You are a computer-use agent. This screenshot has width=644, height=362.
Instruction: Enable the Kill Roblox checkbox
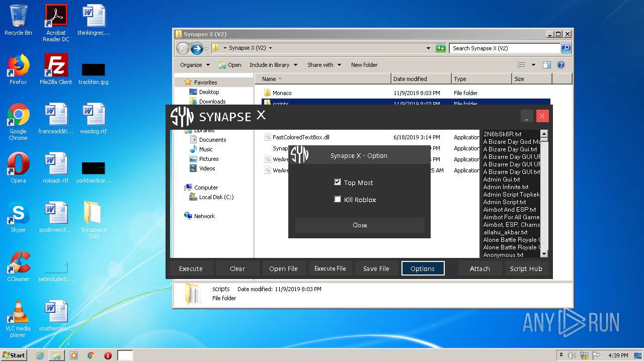(338, 199)
